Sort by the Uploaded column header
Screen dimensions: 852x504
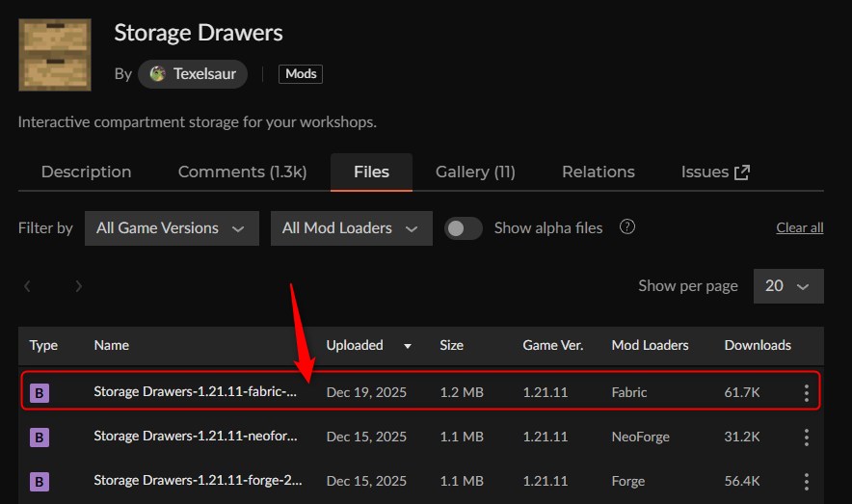coord(355,345)
